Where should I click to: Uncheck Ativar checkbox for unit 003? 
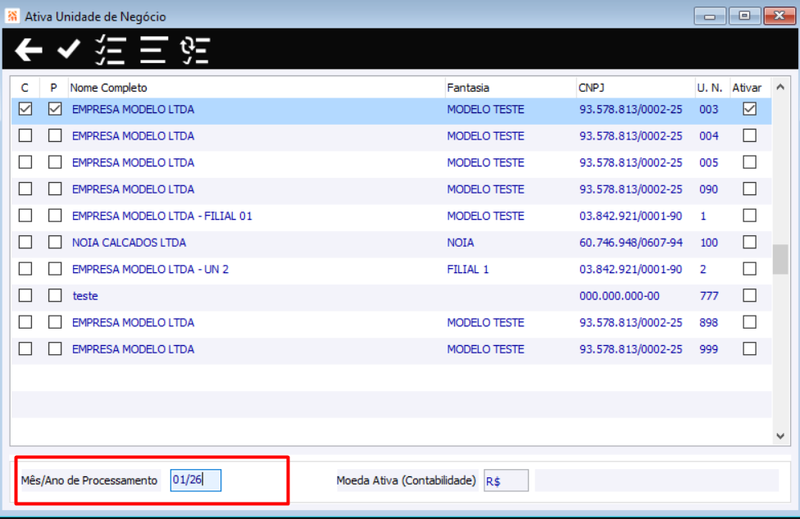click(749, 109)
